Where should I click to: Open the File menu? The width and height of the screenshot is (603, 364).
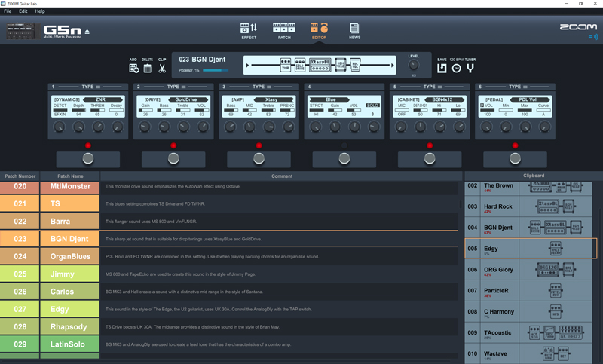pos(8,11)
